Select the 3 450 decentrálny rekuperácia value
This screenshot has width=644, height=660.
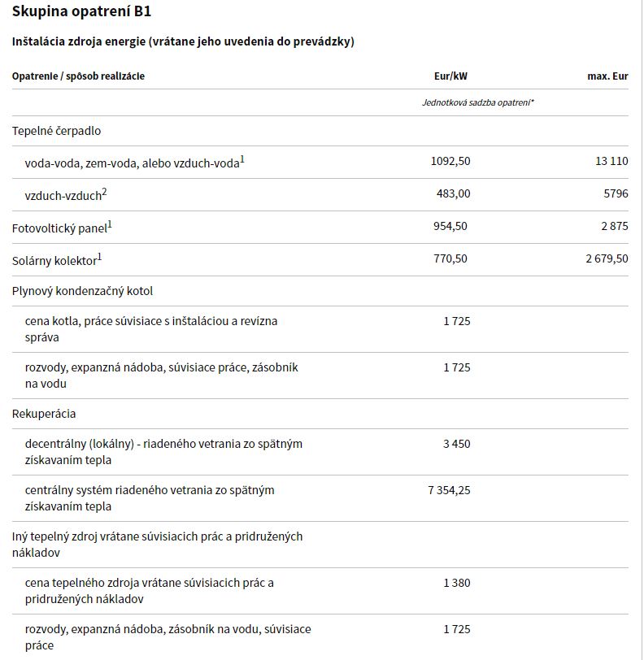(x=456, y=444)
